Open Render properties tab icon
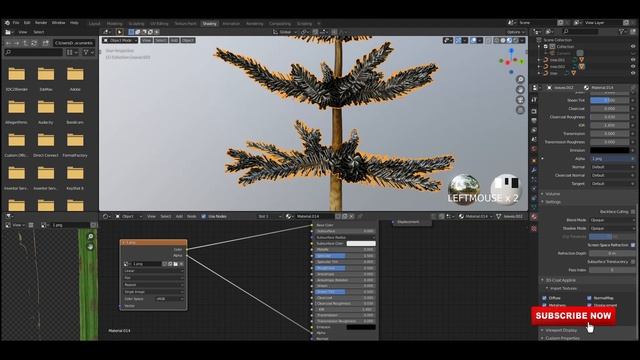 click(534, 111)
